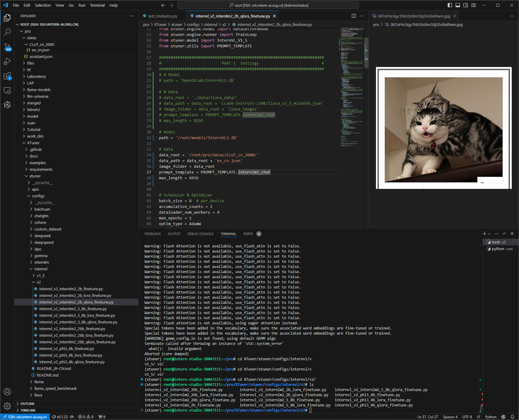Open terminal launch profile dropdown arrow
The height and width of the screenshot is (420, 519).
pos(489,234)
